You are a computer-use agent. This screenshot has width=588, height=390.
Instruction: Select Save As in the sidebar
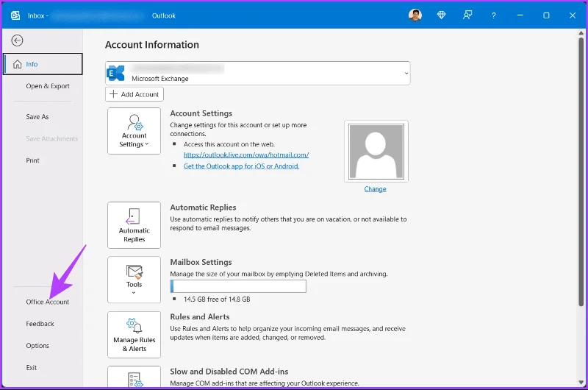37,117
